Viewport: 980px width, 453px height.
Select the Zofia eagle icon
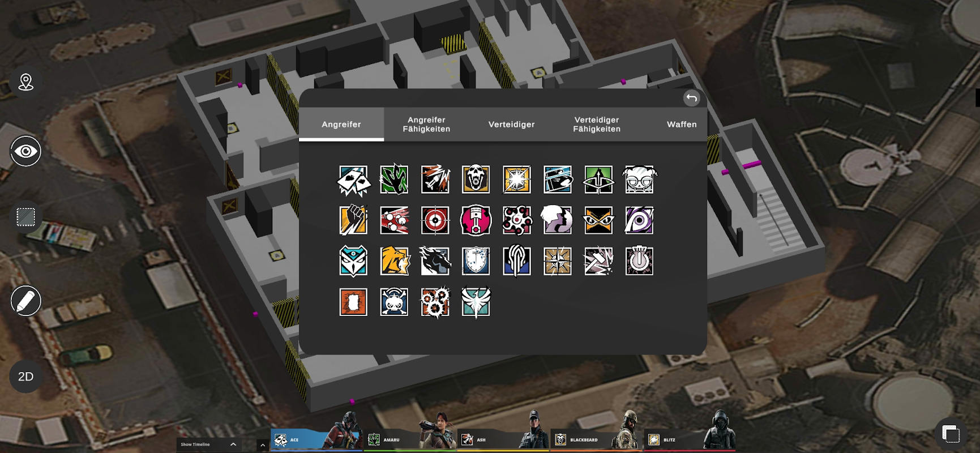(476, 302)
